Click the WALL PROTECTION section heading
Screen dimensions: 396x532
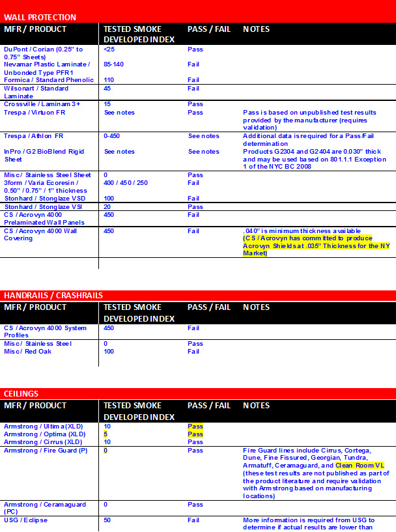[40, 18]
